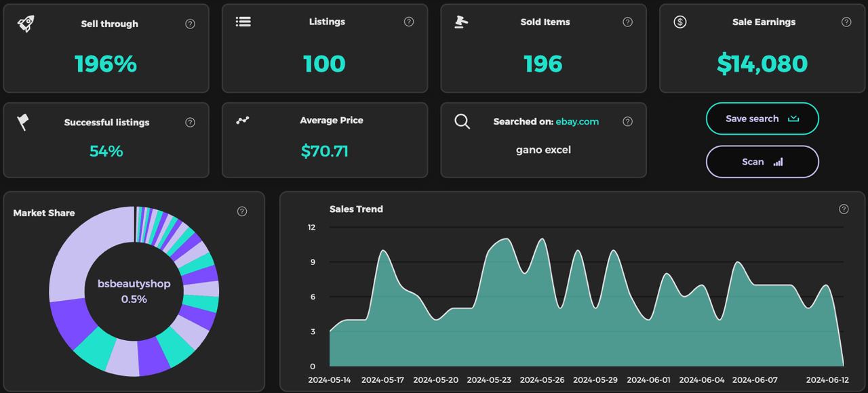Image resolution: width=868 pixels, height=393 pixels.
Task: Click the 0.5% share value in donut
Action: [x=134, y=299]
